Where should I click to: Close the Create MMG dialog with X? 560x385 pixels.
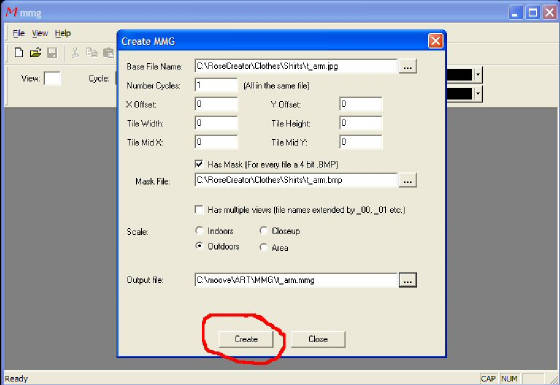point(435,41)
